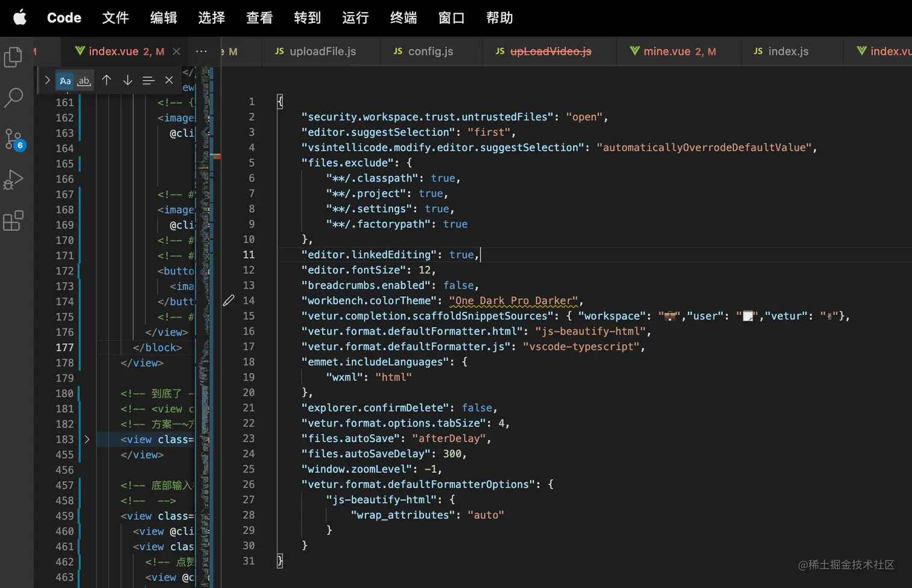Close the index.vue editor tab
The height and width of the screenshot is (588, 912).
176,52
